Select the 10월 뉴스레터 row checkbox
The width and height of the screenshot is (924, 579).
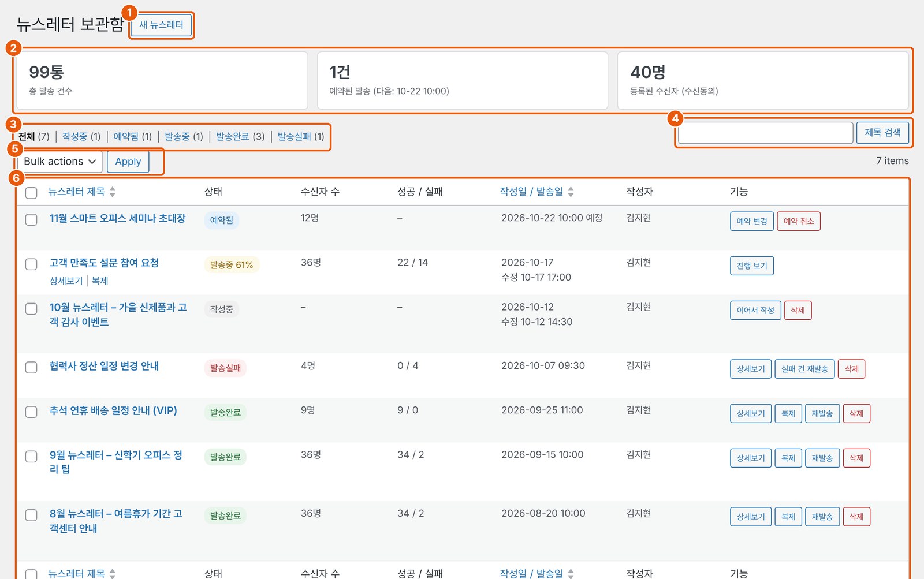tap(31, 309)
